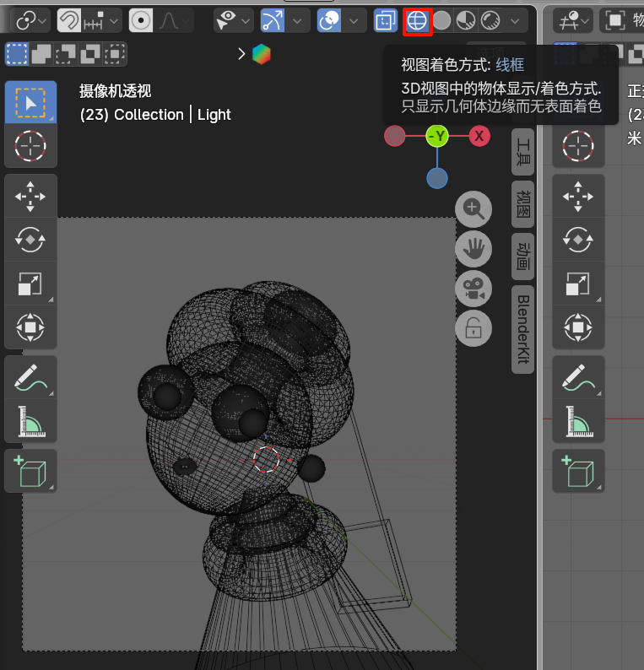The height and width of the screenshot is (670, 644).
Task: Select the 3D Cursor tool in left viewport
Action: (x=30, y=146)
